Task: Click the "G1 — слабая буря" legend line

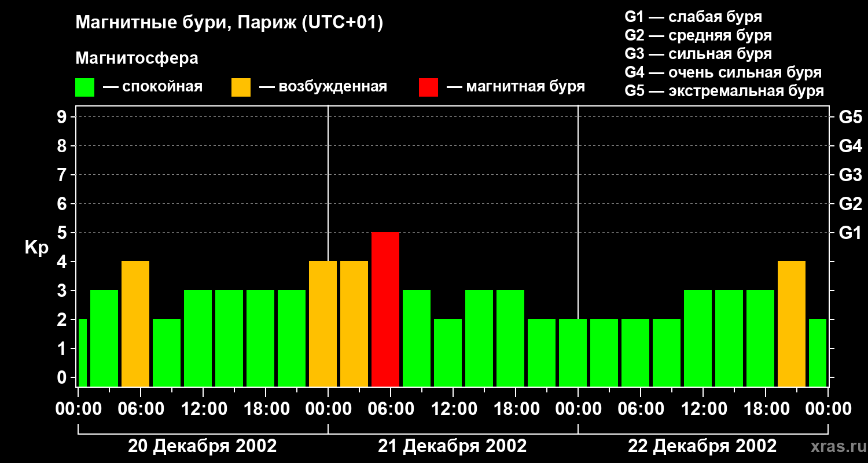Action: (693, 17)
